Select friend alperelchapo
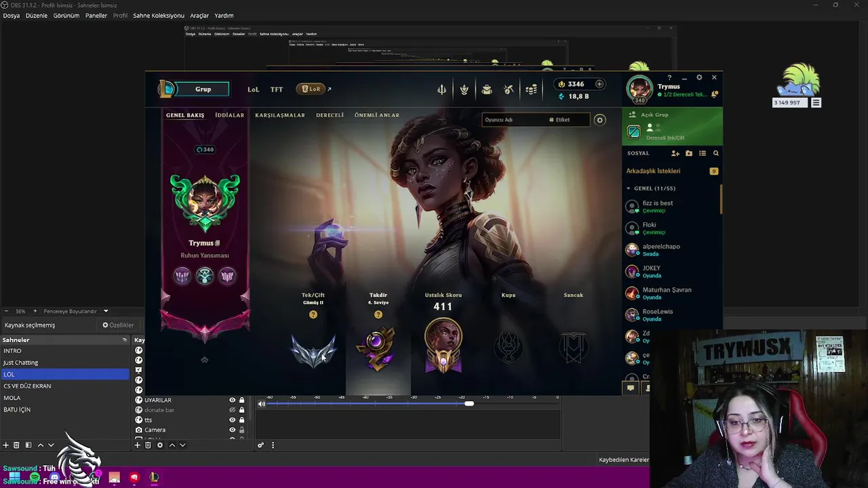868x488 pixels. [671, 250]
